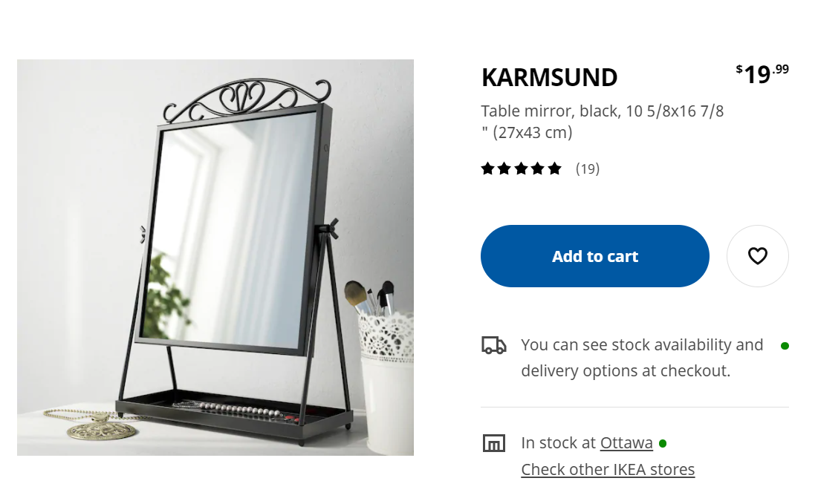Check other IKEA stores
This screenshot has width=818, height=504.
point(608,470)
